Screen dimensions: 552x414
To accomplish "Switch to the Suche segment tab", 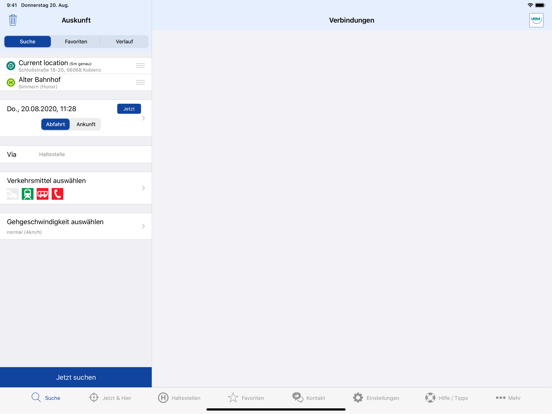I will [x=27, y=42].
